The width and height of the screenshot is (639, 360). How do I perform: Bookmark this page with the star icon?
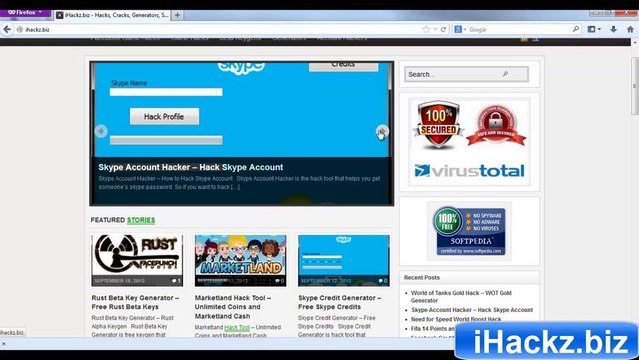point(426,29)
